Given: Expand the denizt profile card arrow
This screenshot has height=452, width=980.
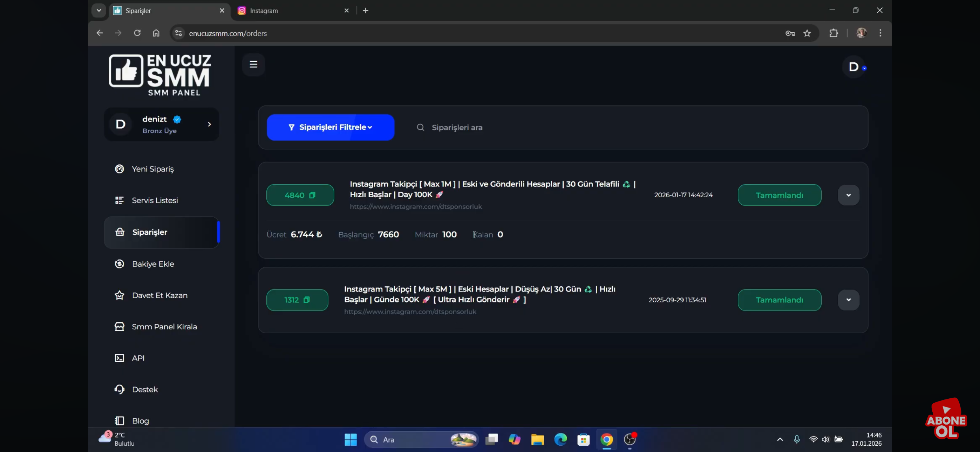Looking at the screenshot, I should (209, 124).
